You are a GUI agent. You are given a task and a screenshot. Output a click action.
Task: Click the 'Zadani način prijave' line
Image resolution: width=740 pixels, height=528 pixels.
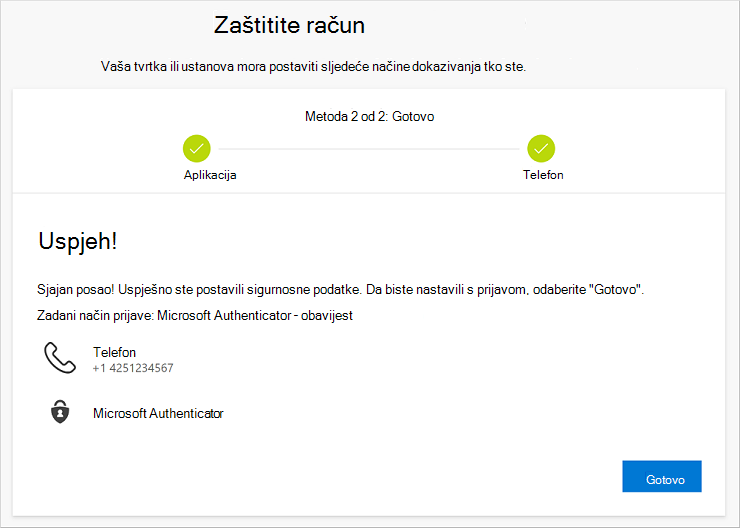click(194, 315)
